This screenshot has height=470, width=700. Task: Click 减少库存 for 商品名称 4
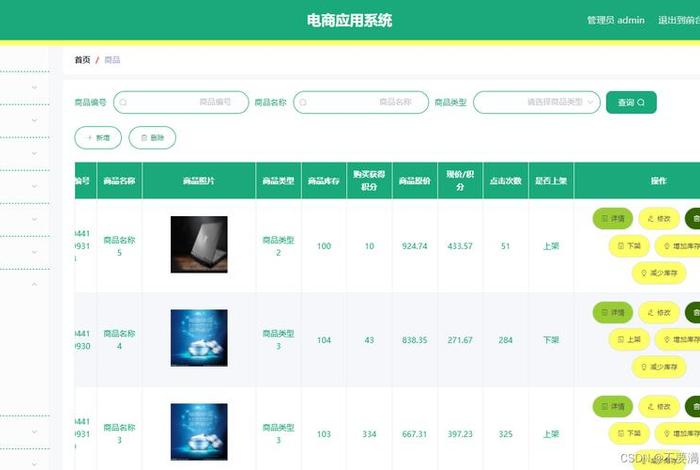pos(659,367)
